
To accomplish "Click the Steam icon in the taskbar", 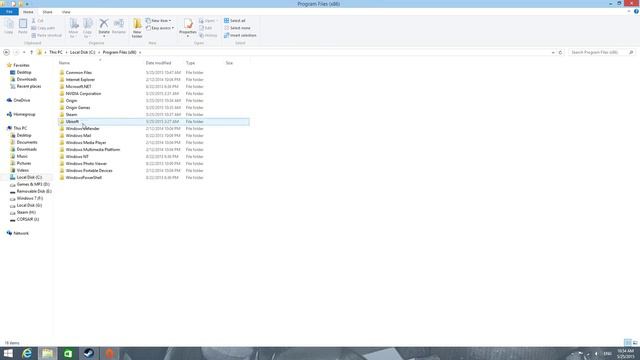I will click(x=89, y=353).
